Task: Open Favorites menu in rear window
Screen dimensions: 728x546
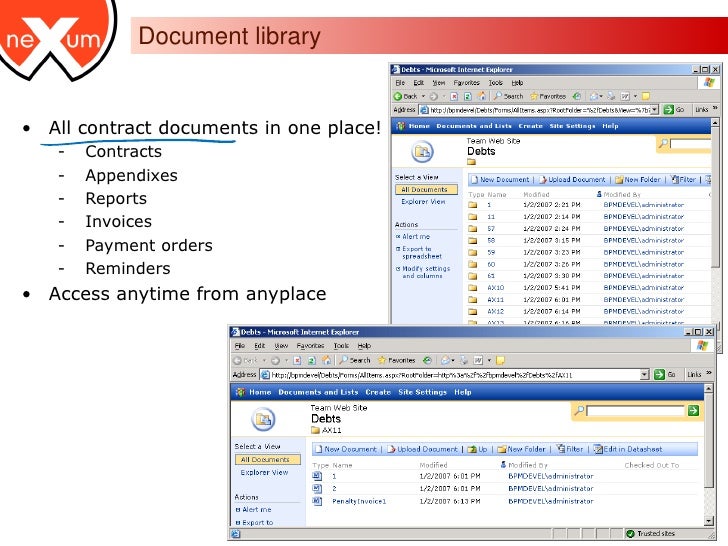Action: pyautogui.click(x=467, y=83)
